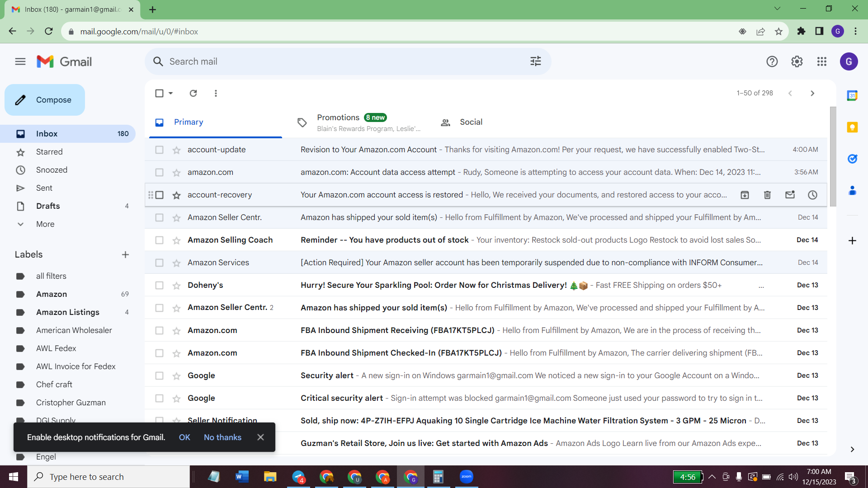Click the search options filter icon
Viewport: 868px width, 488px height.
(536, 61)
